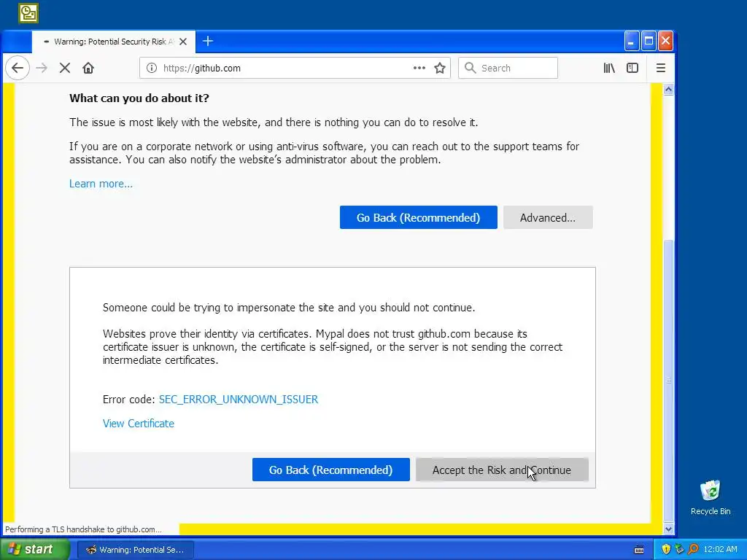747x560 pixels.
Task: Go back using the browser back arrow
Action: (x=18, y=68)
